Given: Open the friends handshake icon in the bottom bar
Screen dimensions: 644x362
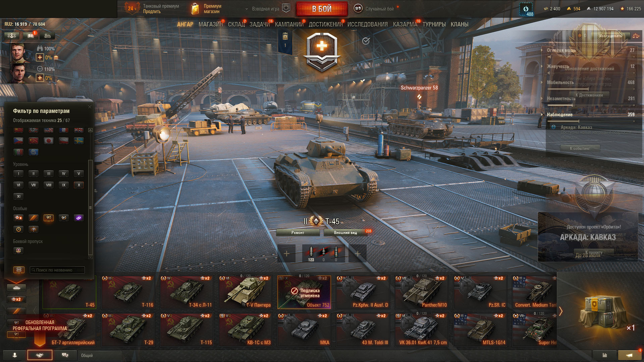Looking at the screenshot, I should point(40,355).
